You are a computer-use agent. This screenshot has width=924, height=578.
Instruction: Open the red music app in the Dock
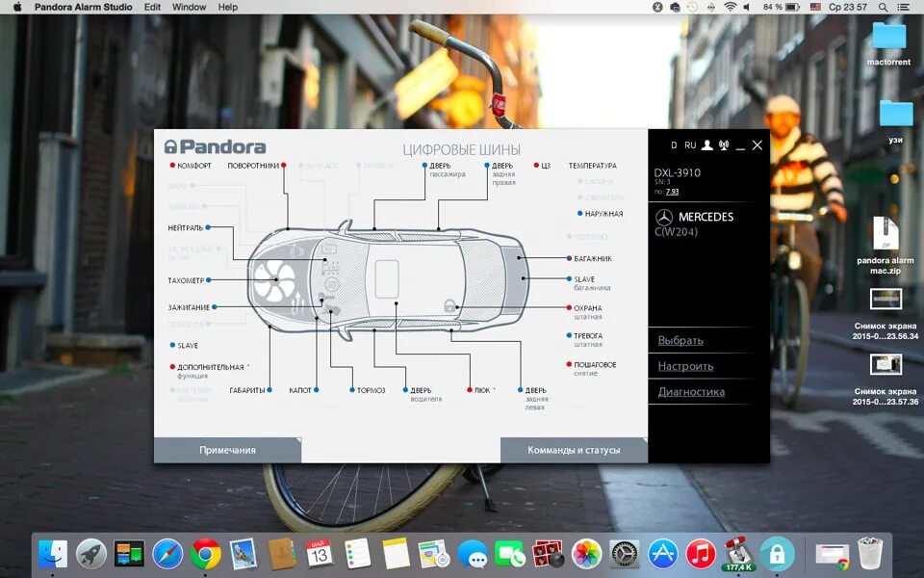(701, 554)
